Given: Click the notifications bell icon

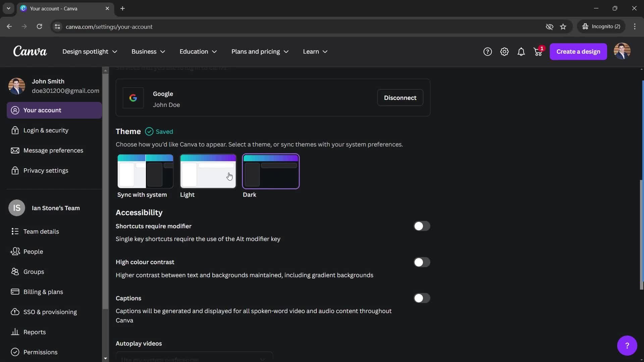Looking at the screenshot, I should coord(522,52).
